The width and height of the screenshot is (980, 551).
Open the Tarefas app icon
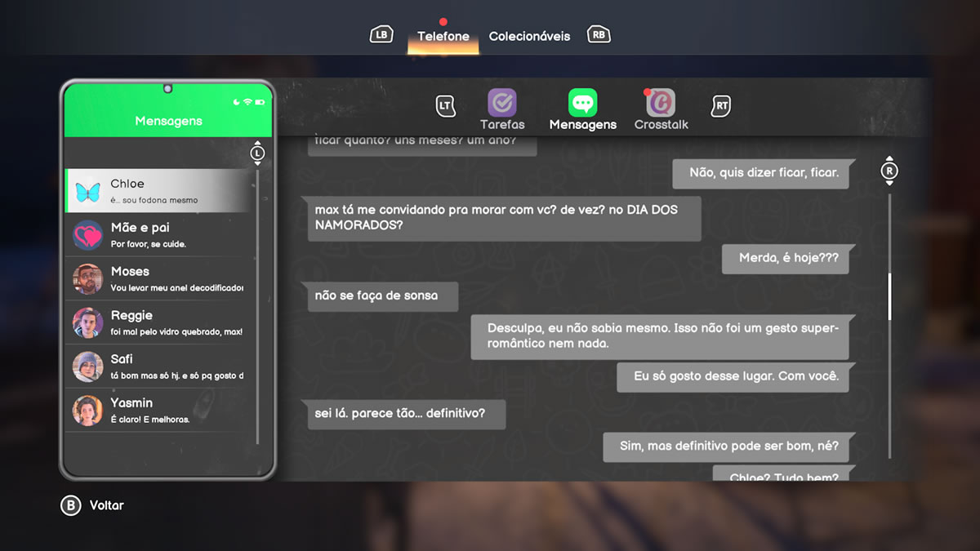[x=501, y=103]
